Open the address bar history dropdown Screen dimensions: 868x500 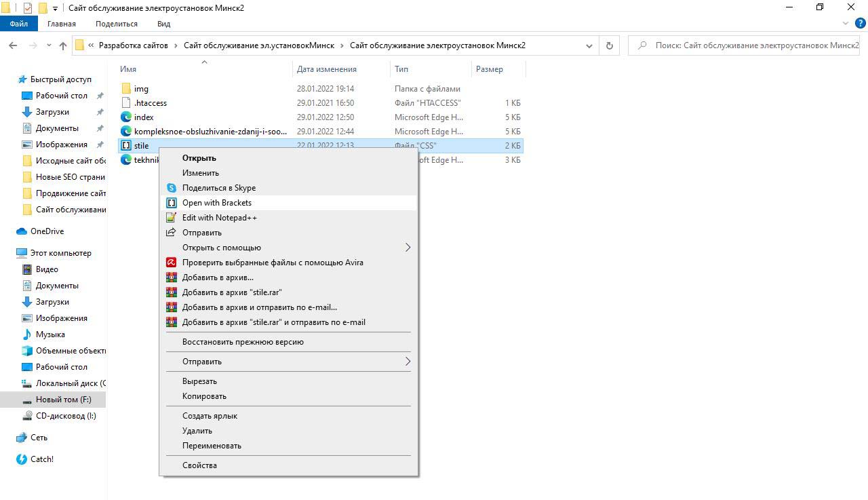pyautogui.click(x=589, y=45)
